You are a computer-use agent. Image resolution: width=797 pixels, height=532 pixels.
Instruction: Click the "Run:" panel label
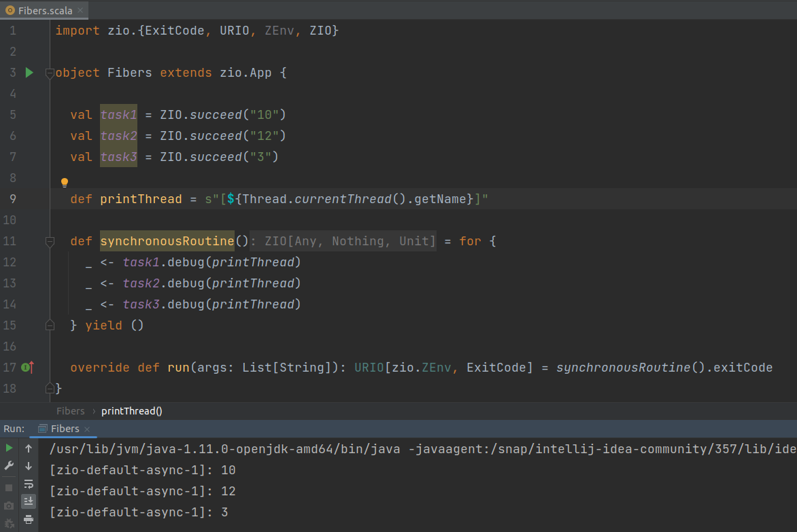14,429
